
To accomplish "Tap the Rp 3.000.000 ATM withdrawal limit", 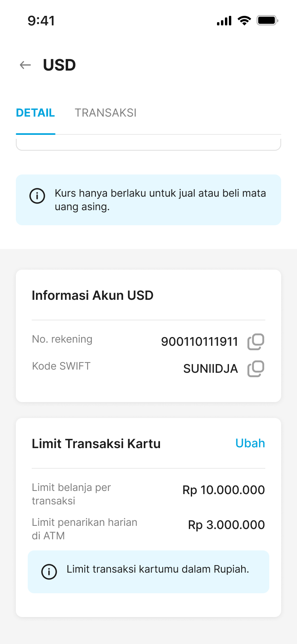I will (227, 525).
